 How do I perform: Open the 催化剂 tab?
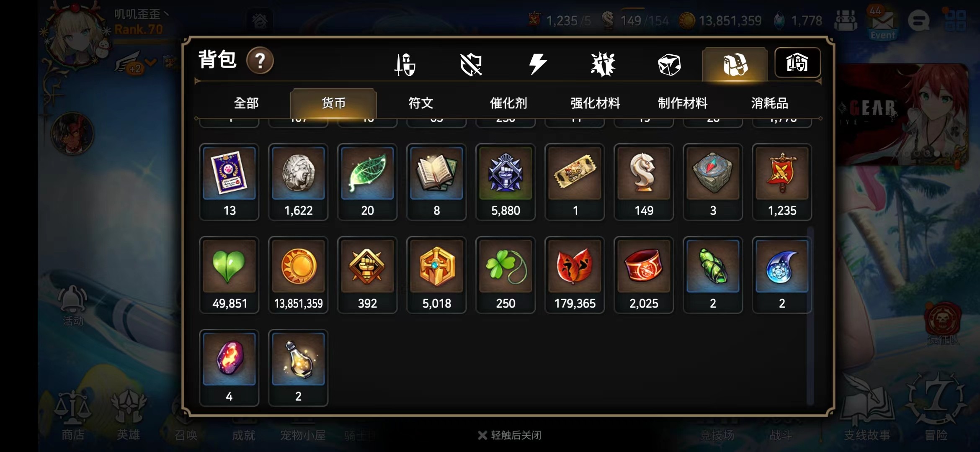[x=508, y=103]
